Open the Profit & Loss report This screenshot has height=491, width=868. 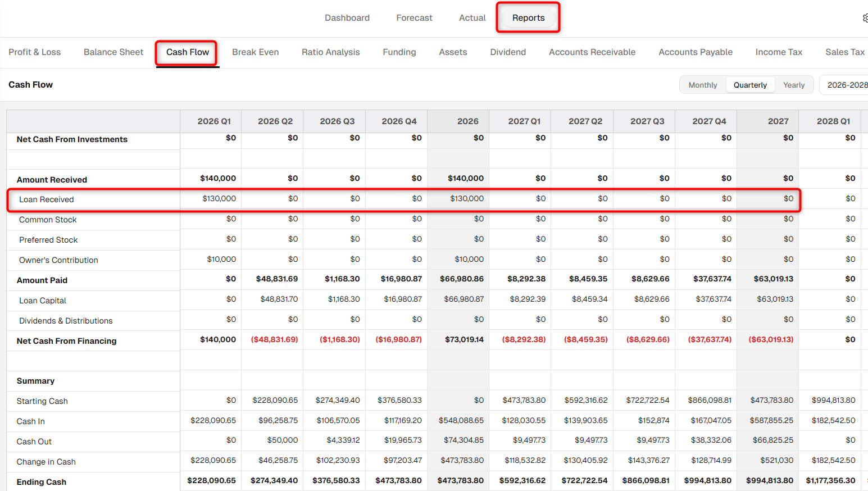click(35, 52)
